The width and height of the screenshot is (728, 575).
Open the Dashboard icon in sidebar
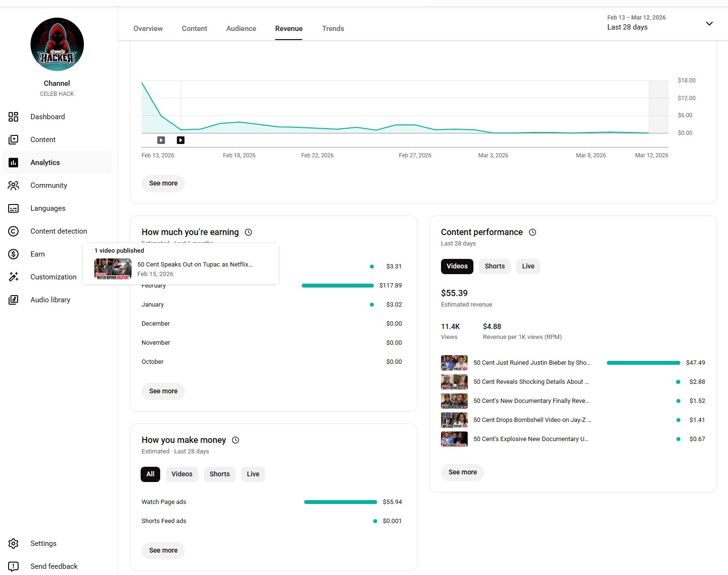pos(13,117)
